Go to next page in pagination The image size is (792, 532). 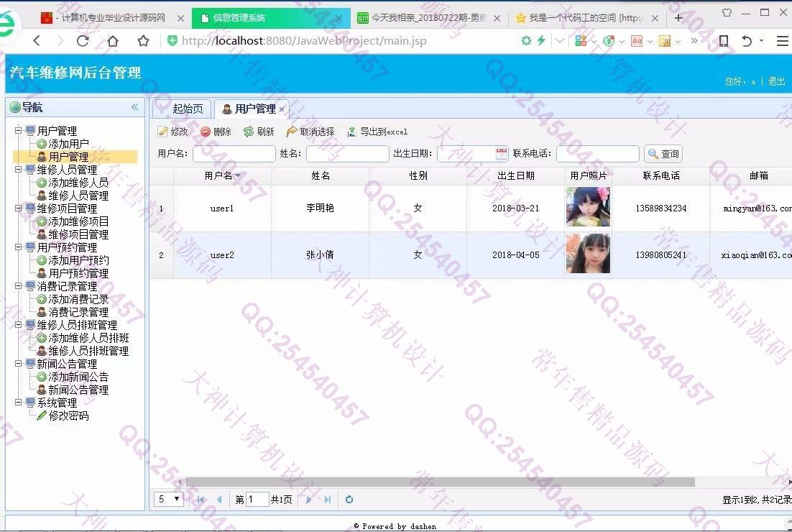308,500
